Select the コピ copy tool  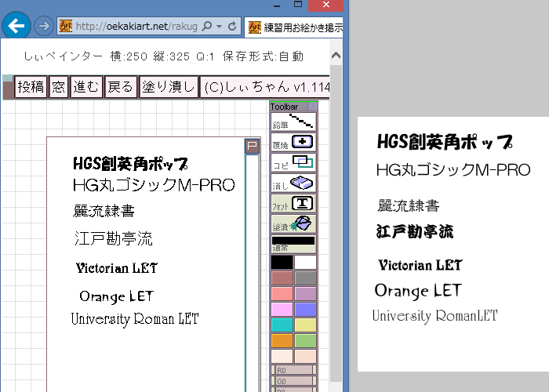(x=293, y=162)
